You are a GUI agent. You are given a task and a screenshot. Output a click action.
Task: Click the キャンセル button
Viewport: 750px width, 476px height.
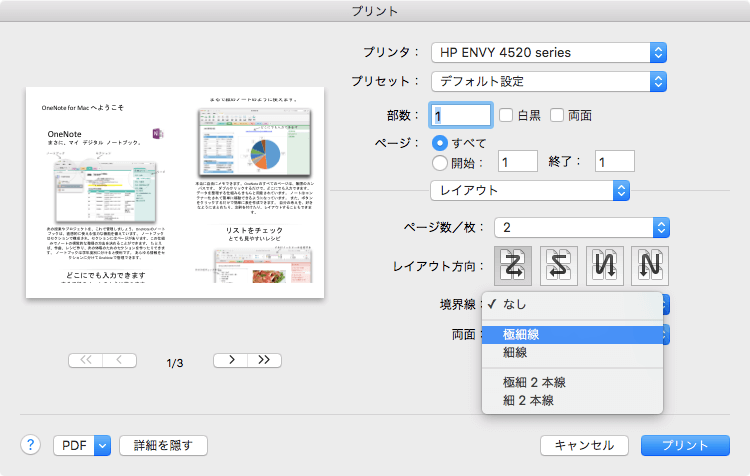(584, 445)
